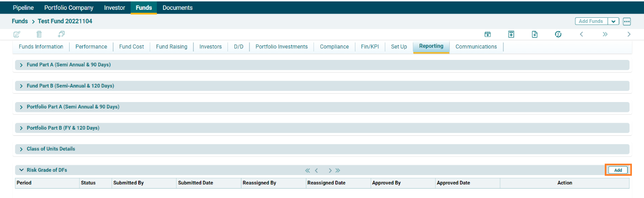The width and height of the screenshot is (644, 198).
Task: Open the Add Funds dropdown arrow
Action: [x=613, y=22]
